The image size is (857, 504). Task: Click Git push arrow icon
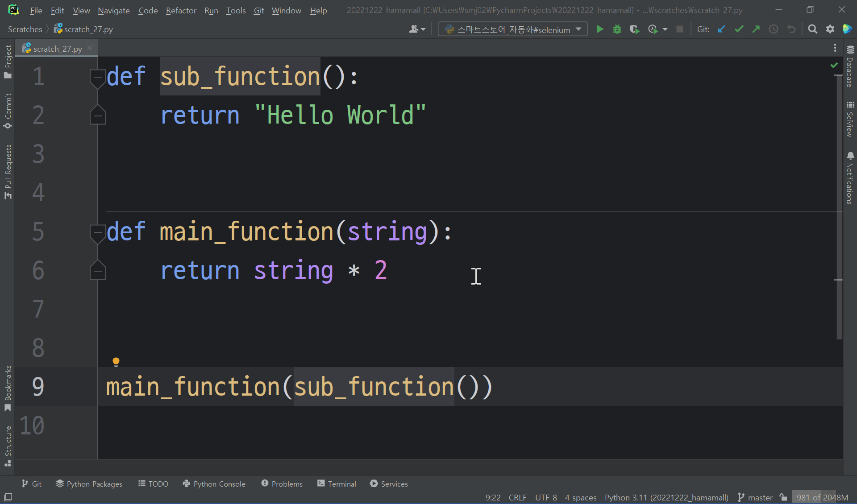pyautogui.click(x=756, y=29)
